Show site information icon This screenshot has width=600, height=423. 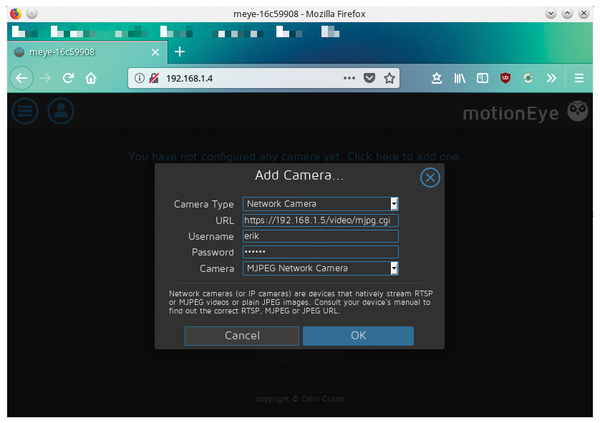tap(139, 78)
